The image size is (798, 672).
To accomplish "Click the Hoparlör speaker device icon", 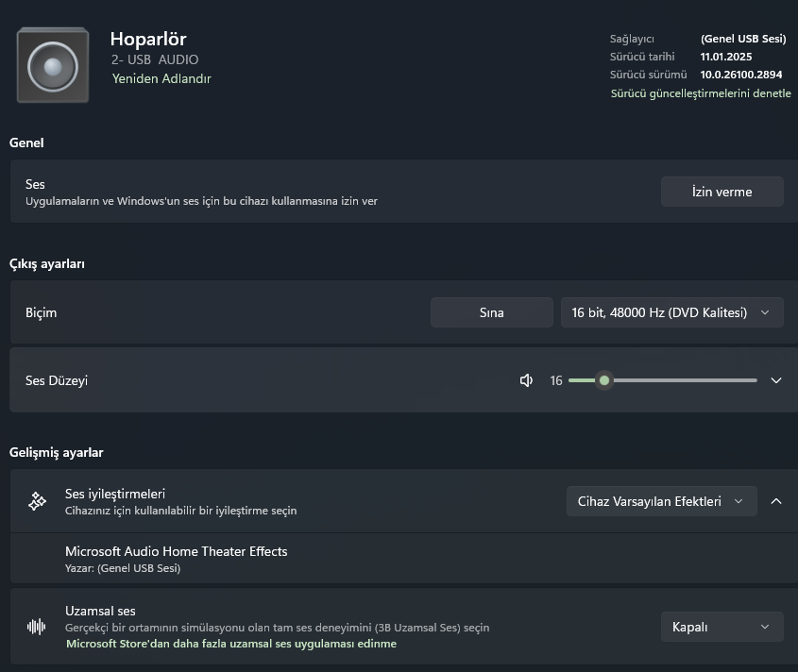I will 53,65.
